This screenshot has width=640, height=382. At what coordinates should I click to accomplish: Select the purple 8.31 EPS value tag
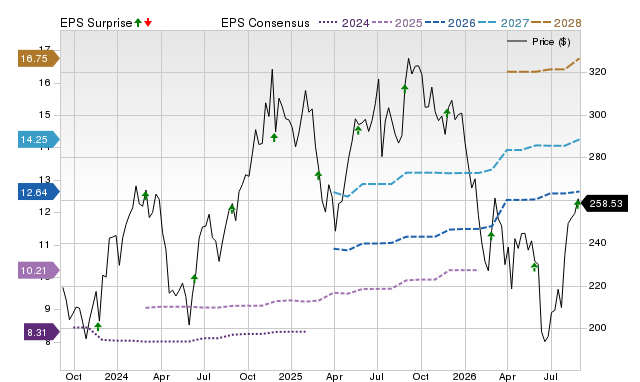tap(42, 332)
